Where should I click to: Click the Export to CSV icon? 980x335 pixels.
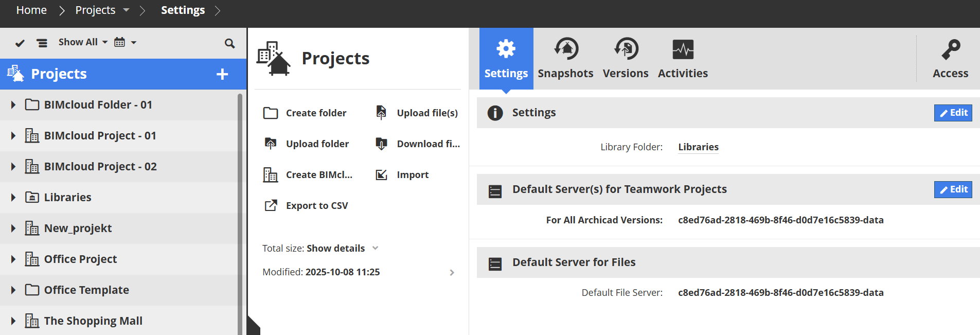(271, 206)
